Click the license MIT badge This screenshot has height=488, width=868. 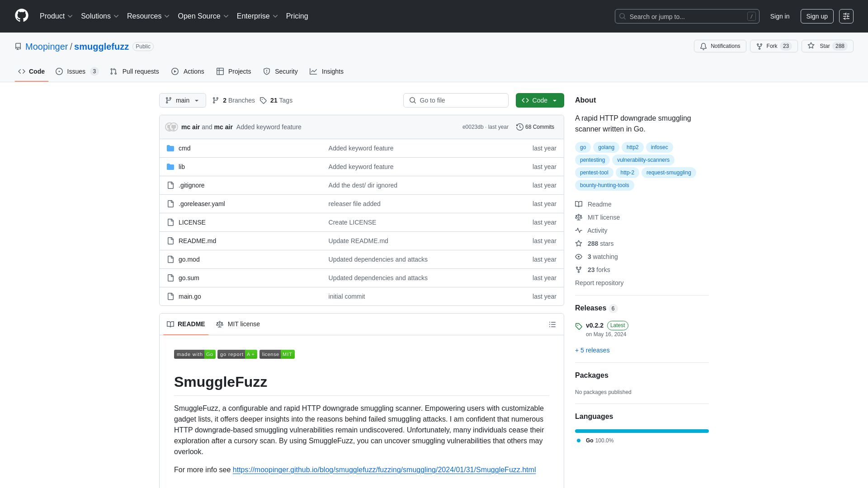coord(277,354)
